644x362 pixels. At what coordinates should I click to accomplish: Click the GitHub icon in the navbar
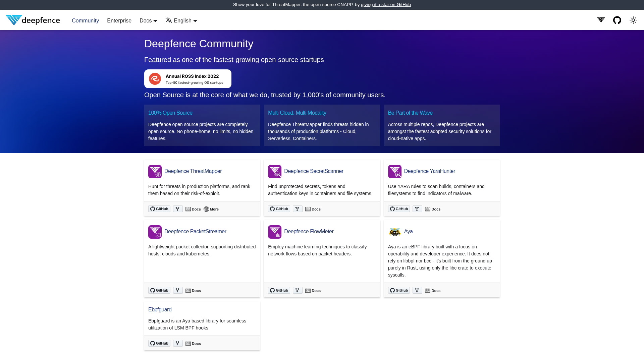tap(617, 20)
